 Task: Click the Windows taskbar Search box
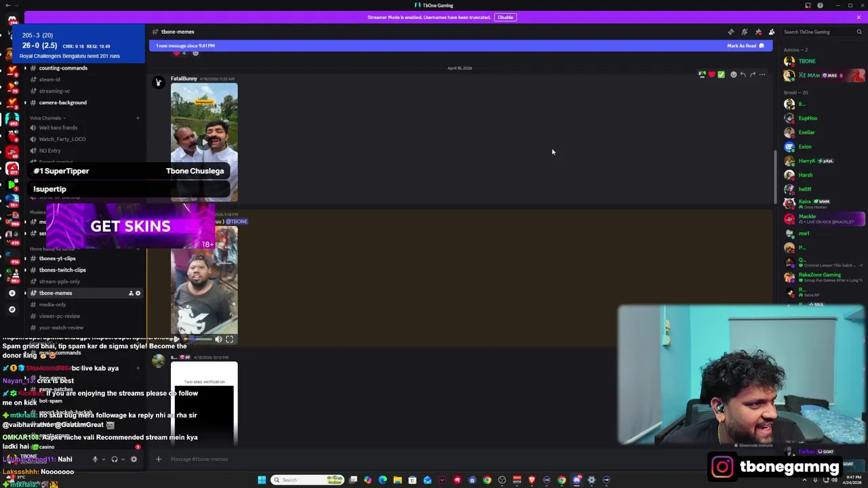[307, 480]
